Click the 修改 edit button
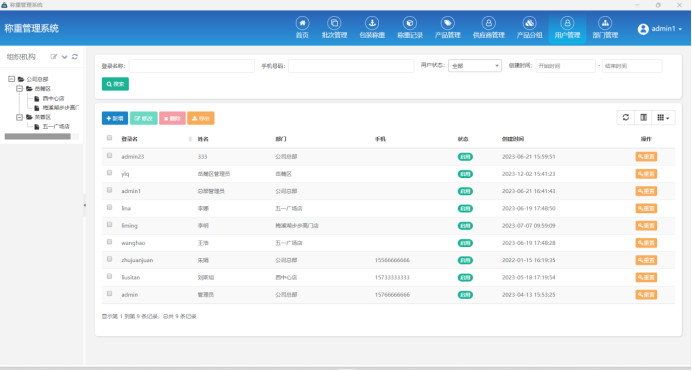The height and width of the screenshot is (371, 692). pos(143,118)
